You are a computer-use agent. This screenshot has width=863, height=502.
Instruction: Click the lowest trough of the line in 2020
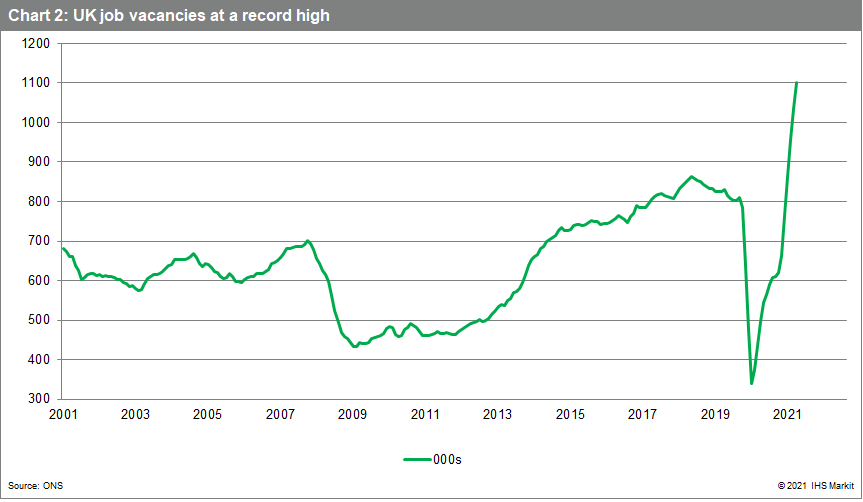tap(751, 383)
